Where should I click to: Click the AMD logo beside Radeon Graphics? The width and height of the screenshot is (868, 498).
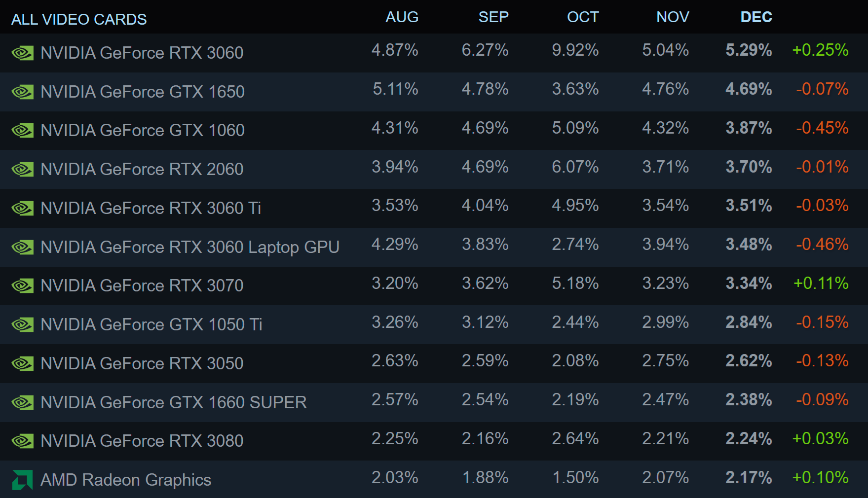(22, 480)
